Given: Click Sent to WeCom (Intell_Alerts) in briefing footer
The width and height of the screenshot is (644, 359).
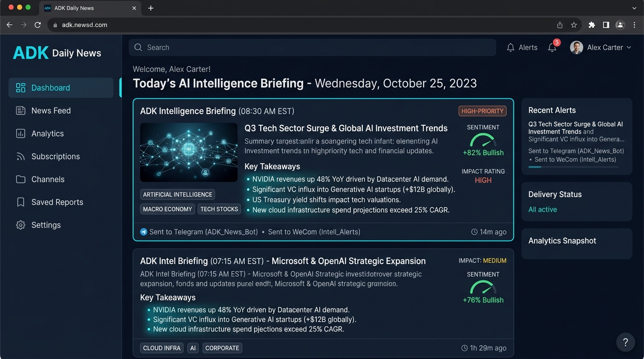Looking at the screenshot, I should [x=314, y=232].
